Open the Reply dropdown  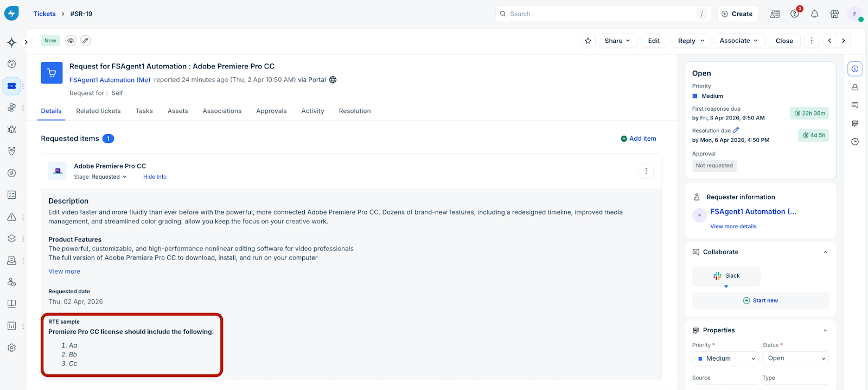click(691, 41)
